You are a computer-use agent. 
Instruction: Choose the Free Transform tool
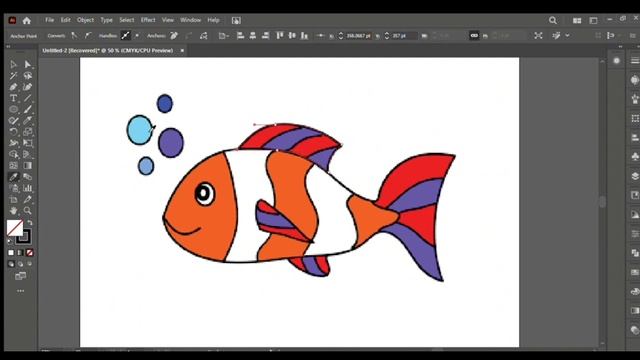(x=27, y=143)
